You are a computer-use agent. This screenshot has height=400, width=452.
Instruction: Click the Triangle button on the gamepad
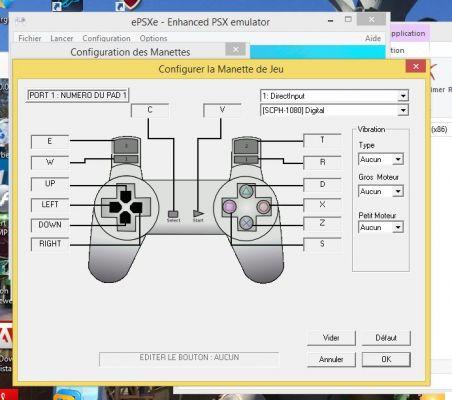246,191
